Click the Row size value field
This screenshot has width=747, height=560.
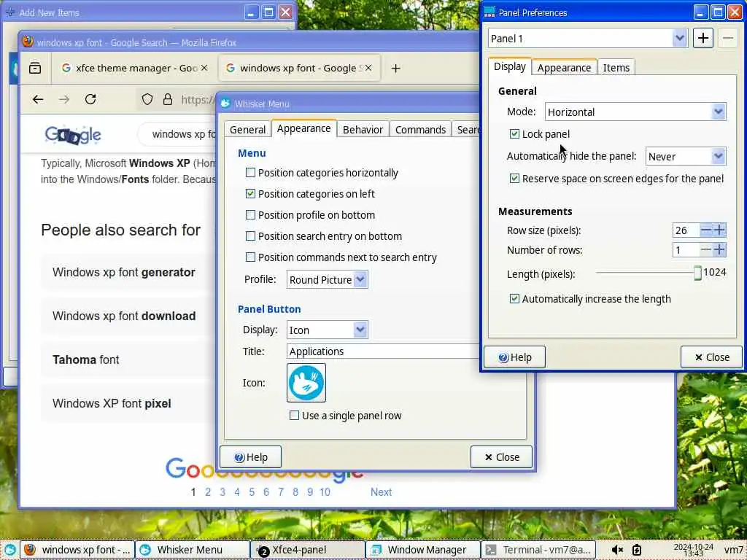[x=686, y=230]
